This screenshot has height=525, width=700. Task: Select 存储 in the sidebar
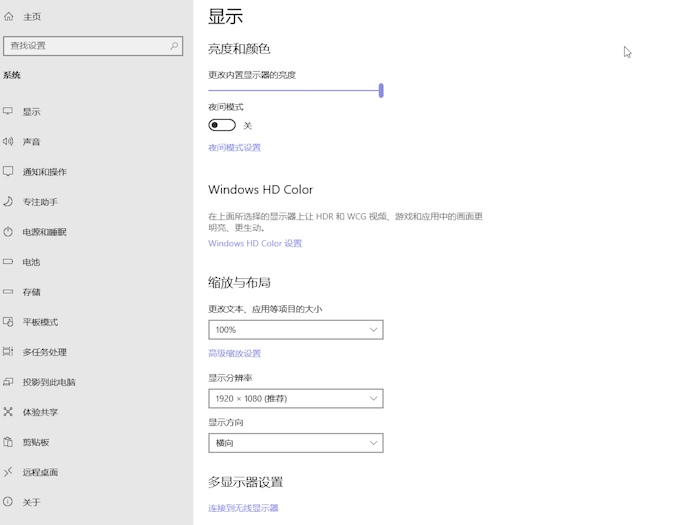[x=32, y=292]
